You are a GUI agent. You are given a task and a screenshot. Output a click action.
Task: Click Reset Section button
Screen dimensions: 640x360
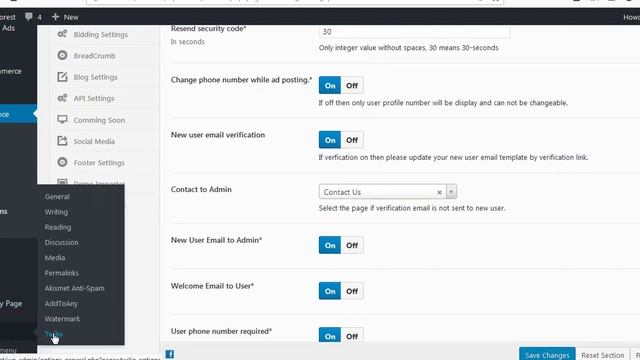coord(602,354)
